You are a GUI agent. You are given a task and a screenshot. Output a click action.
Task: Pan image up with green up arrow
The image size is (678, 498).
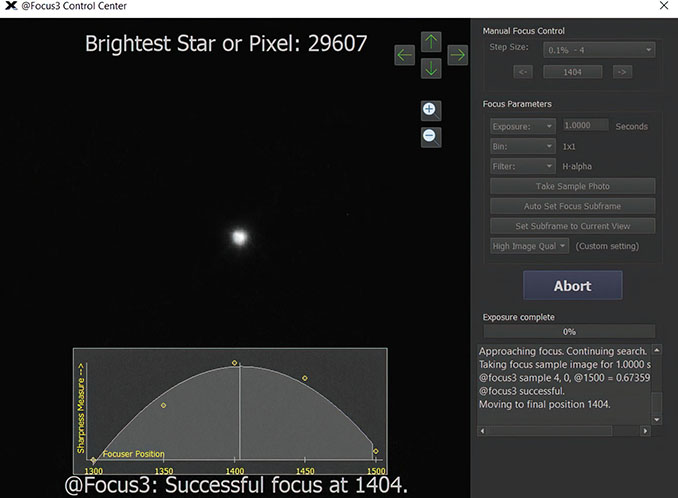(431, 42)
